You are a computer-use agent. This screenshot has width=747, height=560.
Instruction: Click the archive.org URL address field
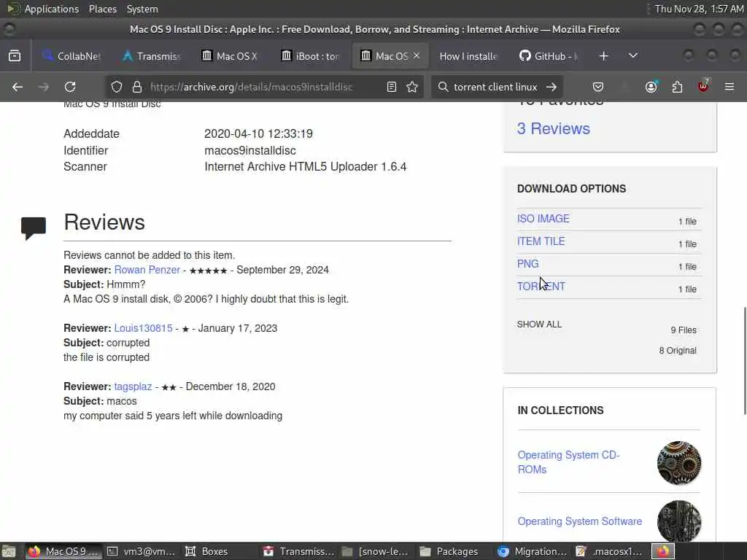point(251,87)
